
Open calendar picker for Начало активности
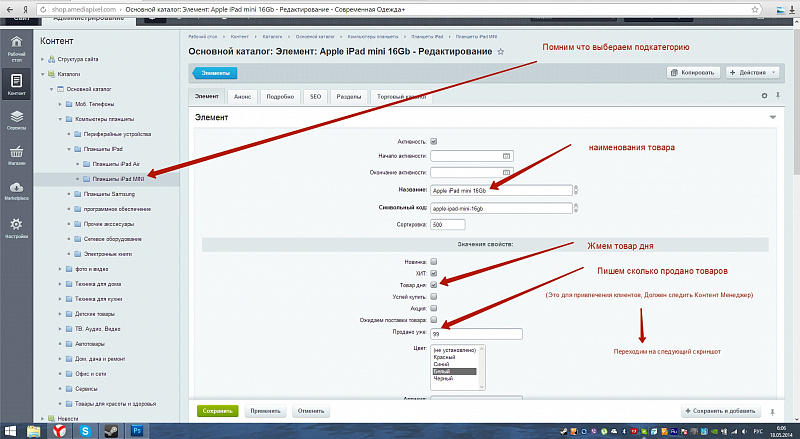click(x=506, y=156)
